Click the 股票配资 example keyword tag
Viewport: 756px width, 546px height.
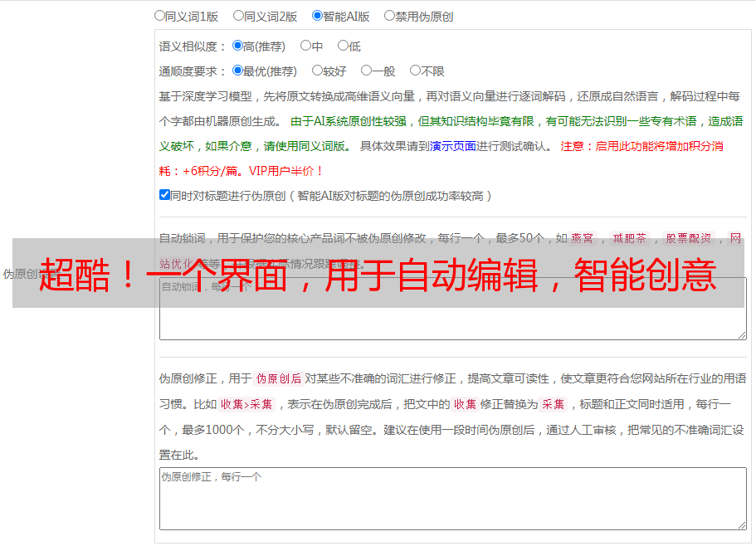point(689,238)
